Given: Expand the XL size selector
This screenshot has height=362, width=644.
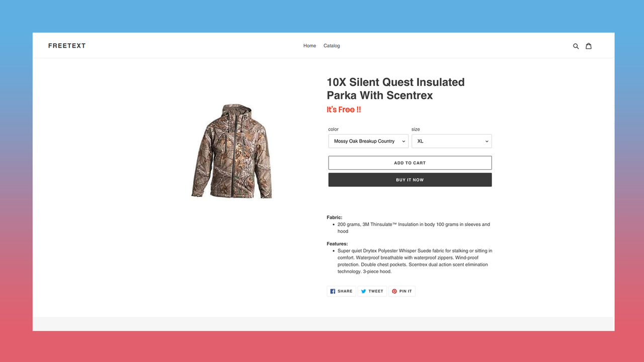Looking at the screenshot, I should point(451,141).
